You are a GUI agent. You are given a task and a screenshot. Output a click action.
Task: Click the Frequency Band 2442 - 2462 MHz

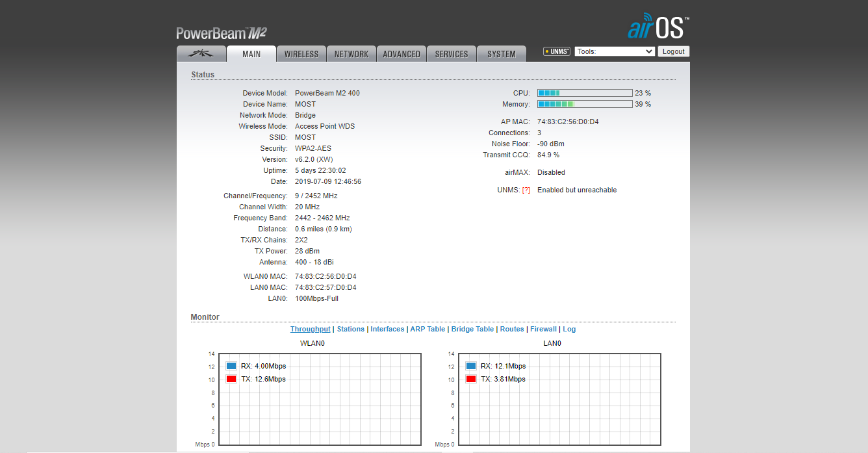322,218
